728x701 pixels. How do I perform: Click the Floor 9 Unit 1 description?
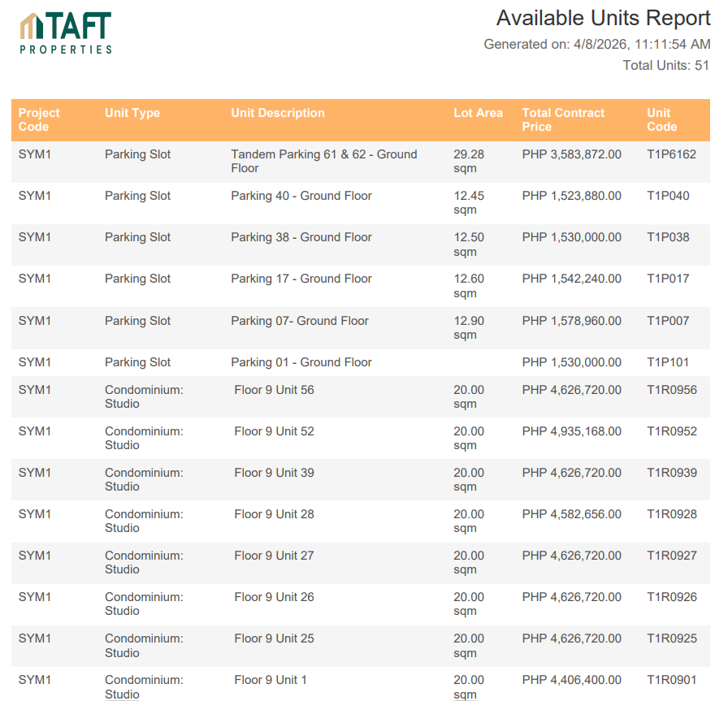[x=271, y=680]
